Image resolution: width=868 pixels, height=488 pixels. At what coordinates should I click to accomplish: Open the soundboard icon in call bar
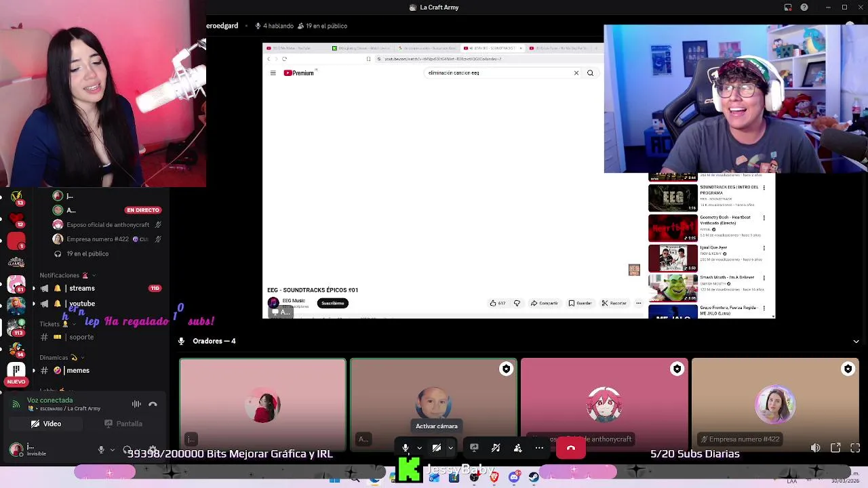pyautogui.click(x=496, y=448)
